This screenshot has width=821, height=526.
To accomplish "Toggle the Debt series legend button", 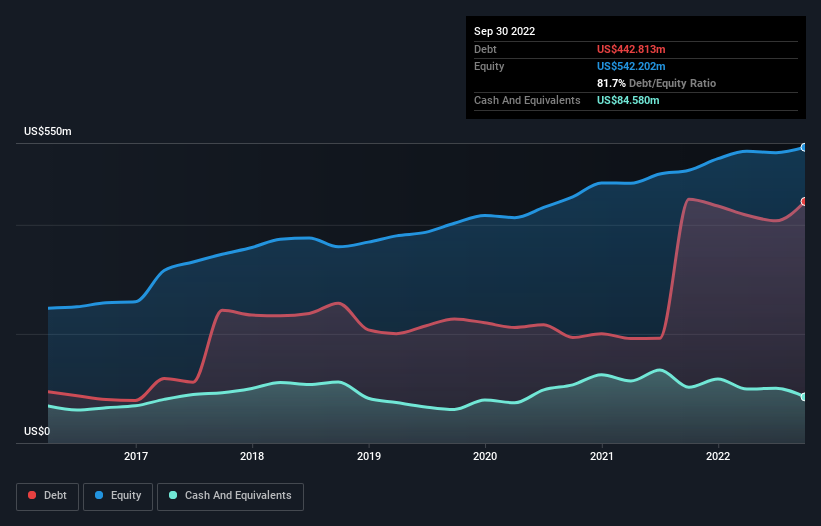I will coord(47,496).
